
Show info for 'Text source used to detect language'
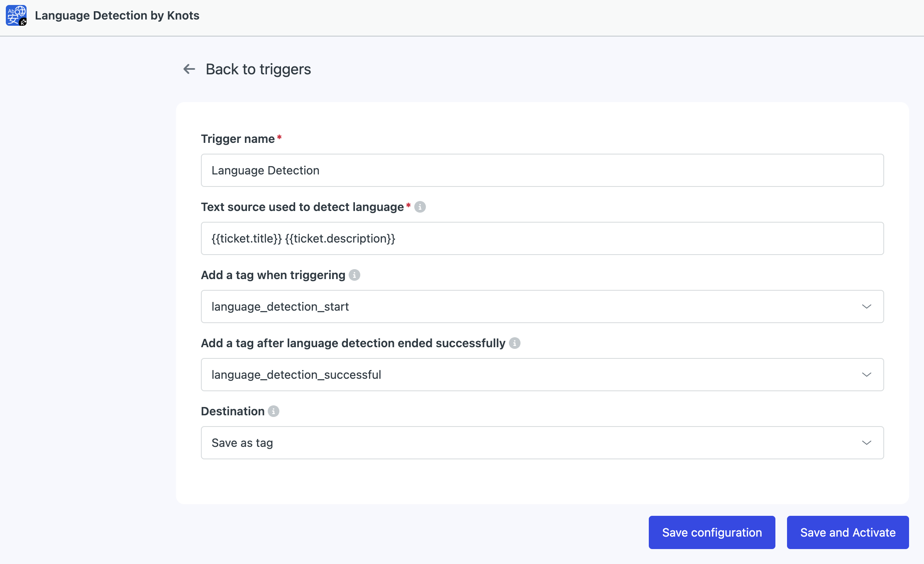(420, 207)
